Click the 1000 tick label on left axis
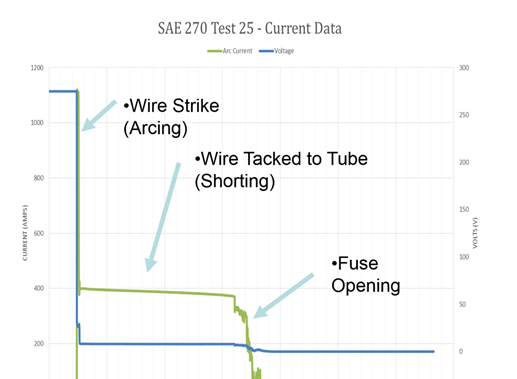 (37, 123)
